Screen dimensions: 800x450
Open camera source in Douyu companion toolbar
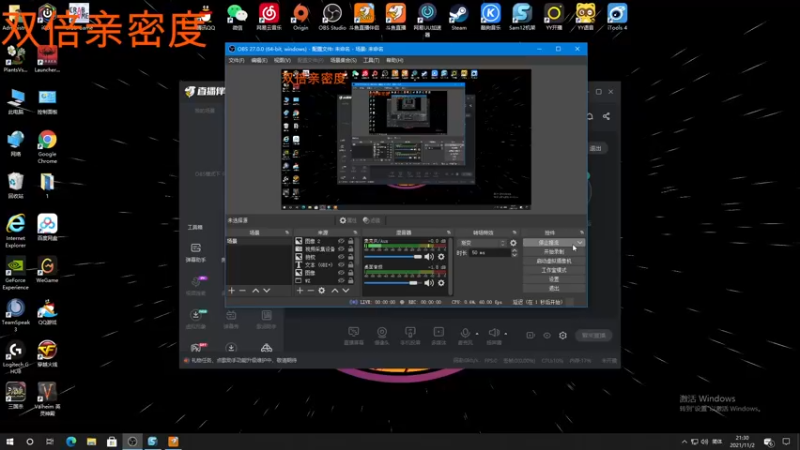click(x=382, y=335)
